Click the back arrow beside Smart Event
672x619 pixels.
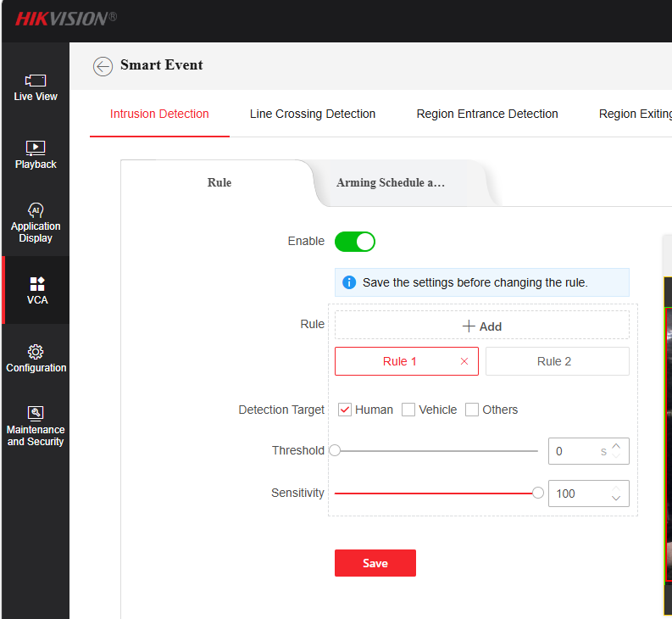(x=103, y=66)
